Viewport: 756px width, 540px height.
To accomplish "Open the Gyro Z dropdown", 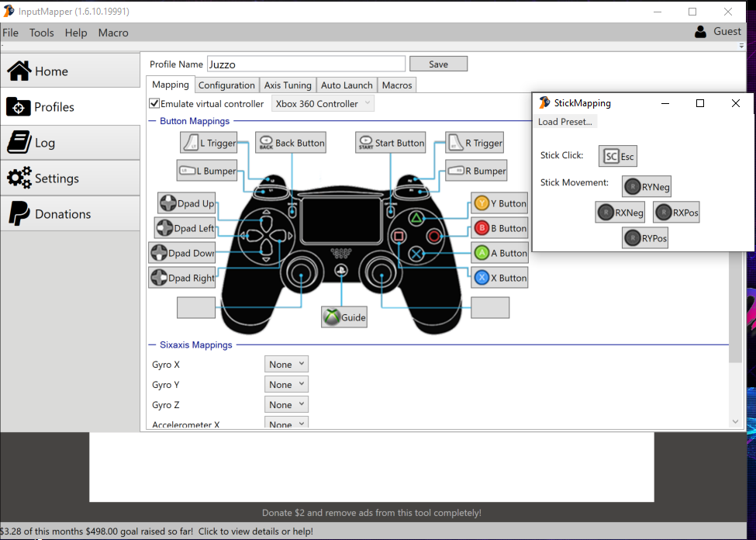I will point(286,405).
